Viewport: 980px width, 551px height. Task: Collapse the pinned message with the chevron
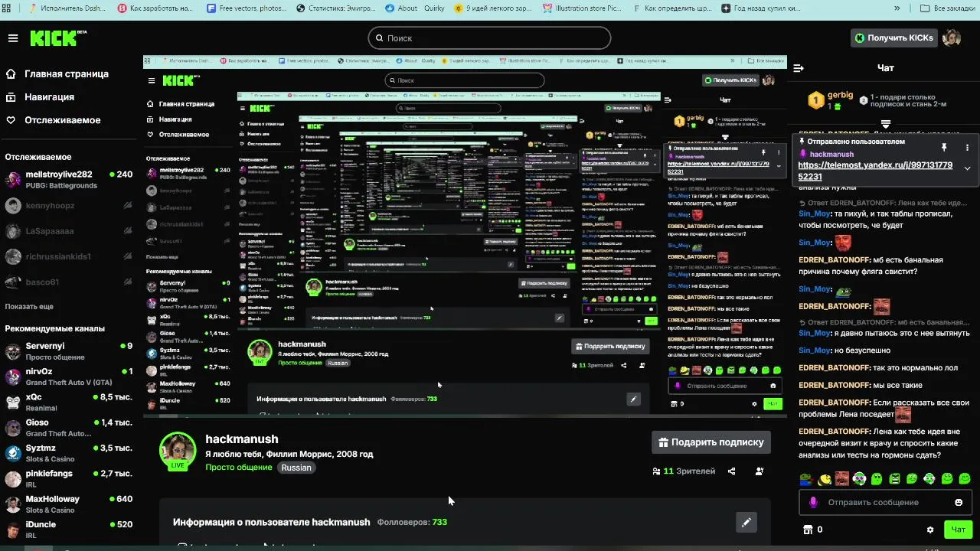967,168
